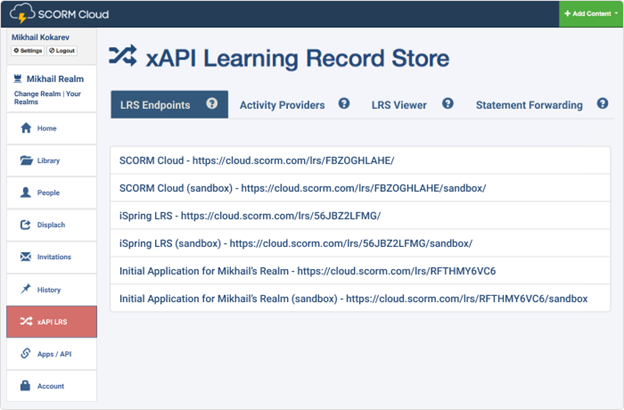
Task: Click the Library folder icon
Action: point(26,160)
